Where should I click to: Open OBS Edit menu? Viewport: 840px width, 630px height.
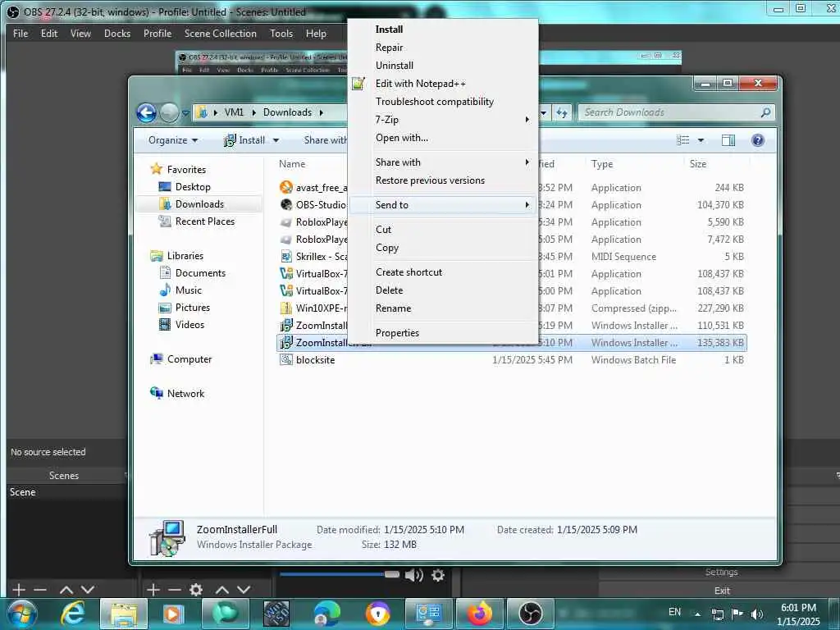coord(49,33)
